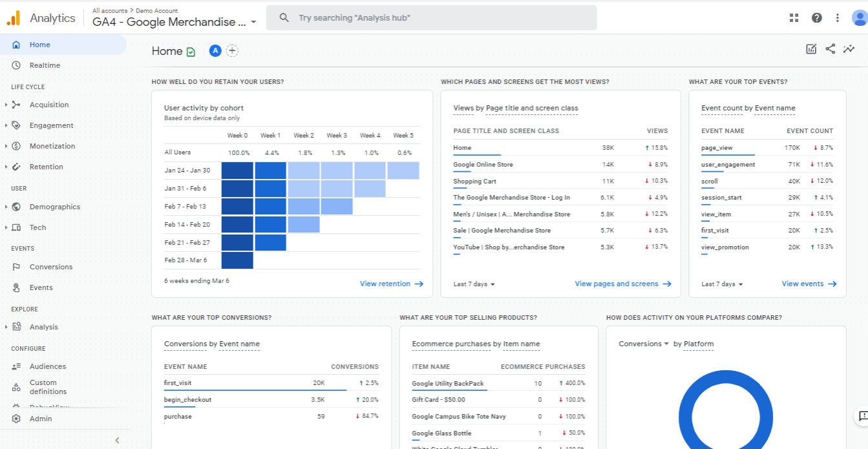
Task: Open Last 7 days dropdown in pages card
Action: click(x=474, y=284)
